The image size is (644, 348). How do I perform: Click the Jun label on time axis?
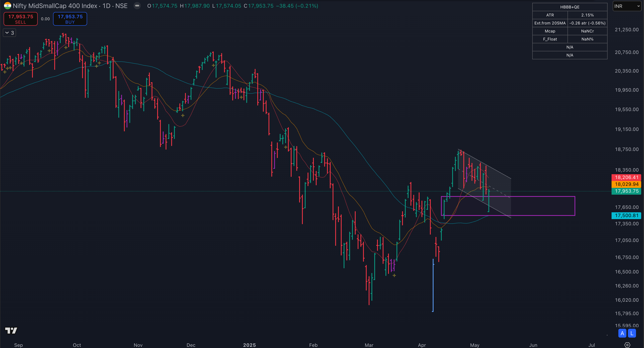tap(533, 345)
